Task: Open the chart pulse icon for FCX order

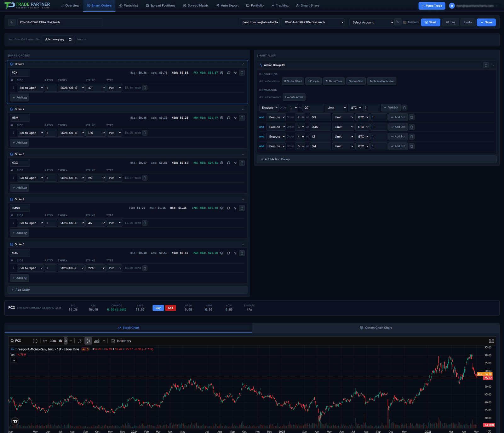Action: click(x=235, y=73)
